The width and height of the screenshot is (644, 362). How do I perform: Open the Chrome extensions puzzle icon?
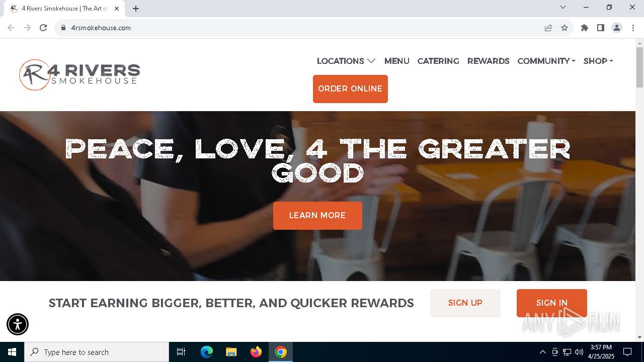pos(585,28)
